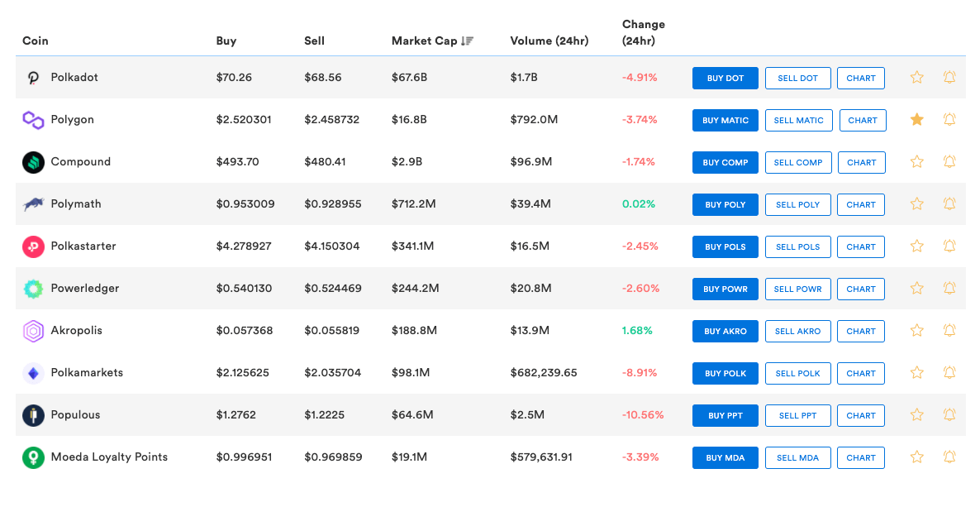Favorite Compound with the star
Screen dimensions: 980x507
(x=917, y=161)
